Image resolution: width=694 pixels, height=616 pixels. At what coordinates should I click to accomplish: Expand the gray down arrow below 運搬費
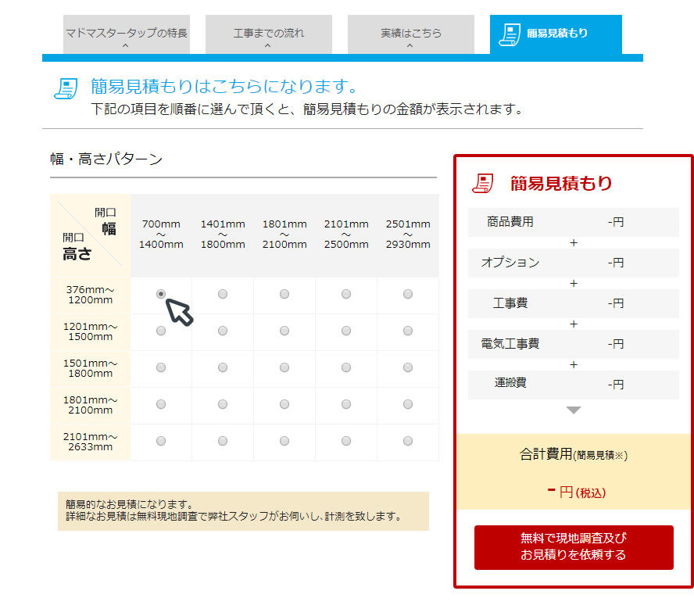pos(574,410)
